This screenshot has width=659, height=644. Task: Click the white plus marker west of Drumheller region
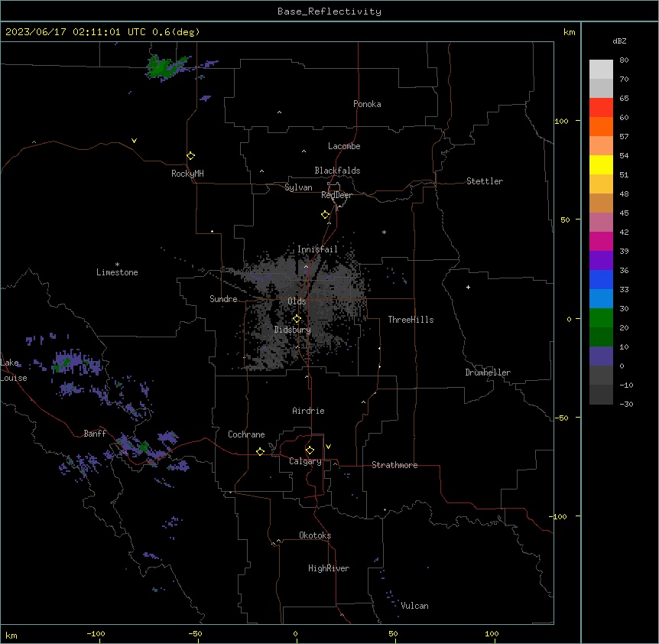[468, 287]
